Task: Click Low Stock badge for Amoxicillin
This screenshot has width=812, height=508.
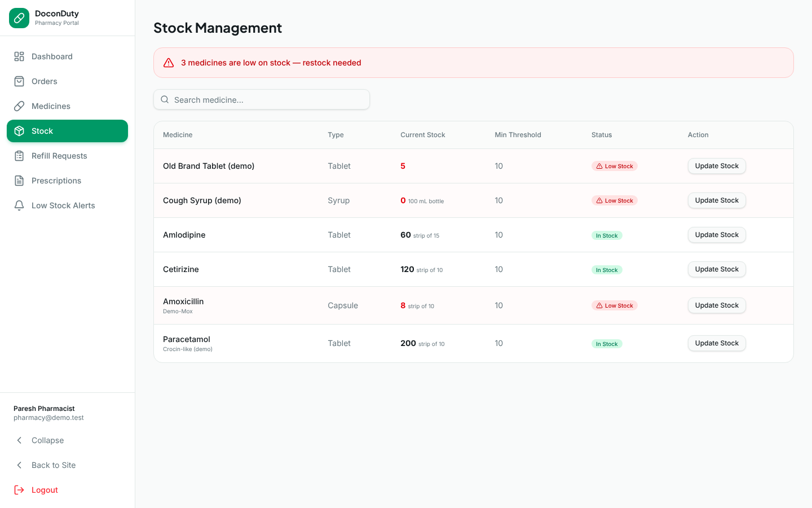Action: pos(615,305)
